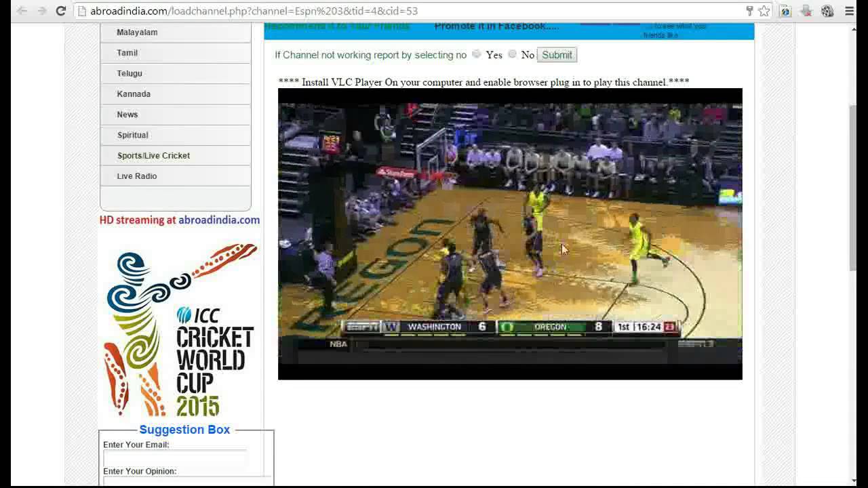This screenshot has width=868, height=488.
Task: Click the URL address bar
Action: click(x=407, y=11)
